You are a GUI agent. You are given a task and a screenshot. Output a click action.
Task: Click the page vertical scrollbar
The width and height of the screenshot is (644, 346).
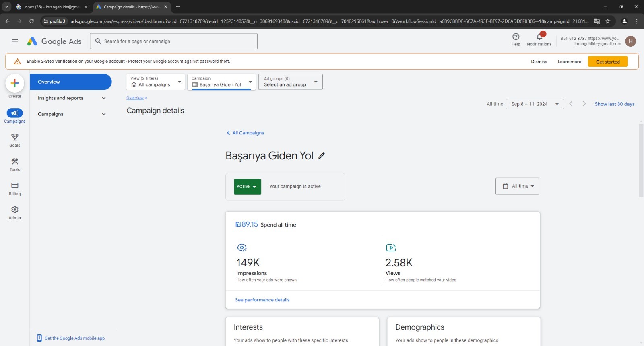click(641, 161)
